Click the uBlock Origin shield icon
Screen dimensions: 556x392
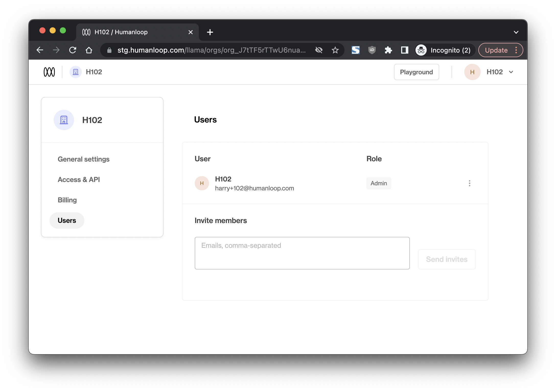372,50
